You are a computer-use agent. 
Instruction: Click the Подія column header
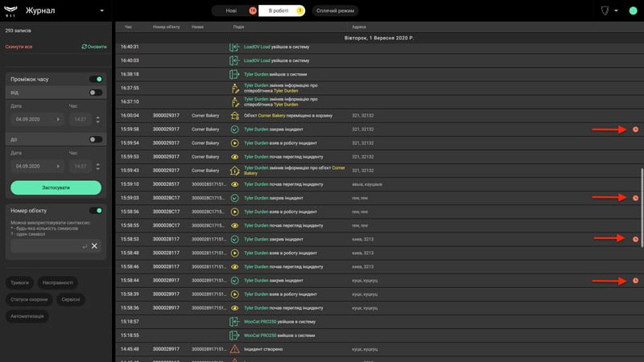238,27
